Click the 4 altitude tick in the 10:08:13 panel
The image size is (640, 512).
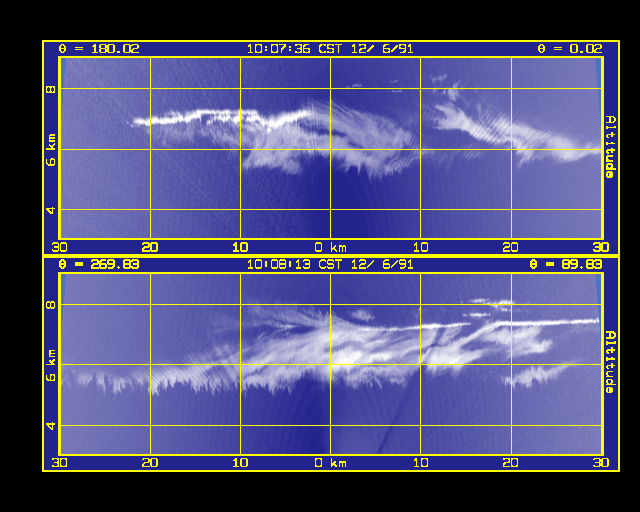click(x=51, y=426)
